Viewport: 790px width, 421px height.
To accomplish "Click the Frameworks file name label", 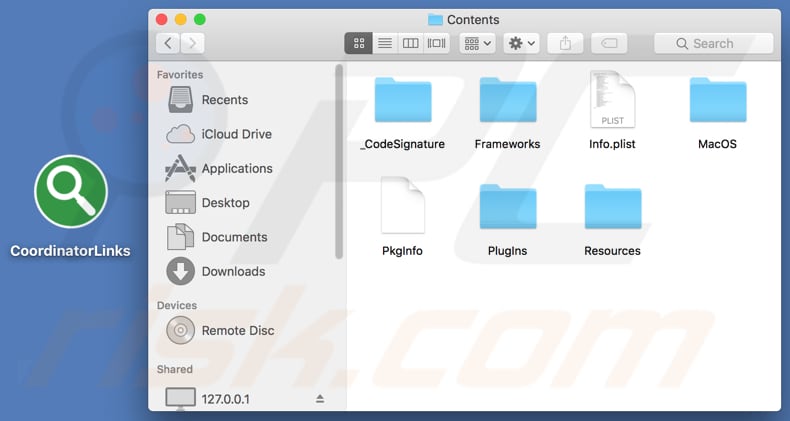I will 507,144.
